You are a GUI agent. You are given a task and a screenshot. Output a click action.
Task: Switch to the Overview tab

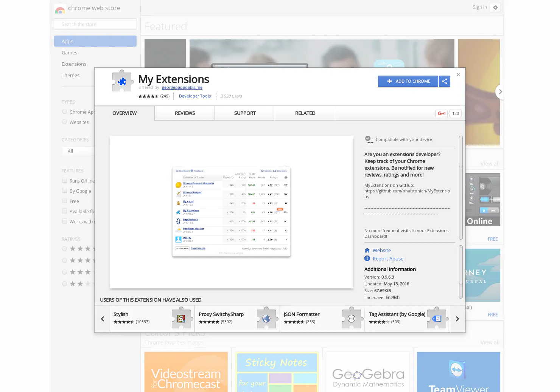click(124, 113)
